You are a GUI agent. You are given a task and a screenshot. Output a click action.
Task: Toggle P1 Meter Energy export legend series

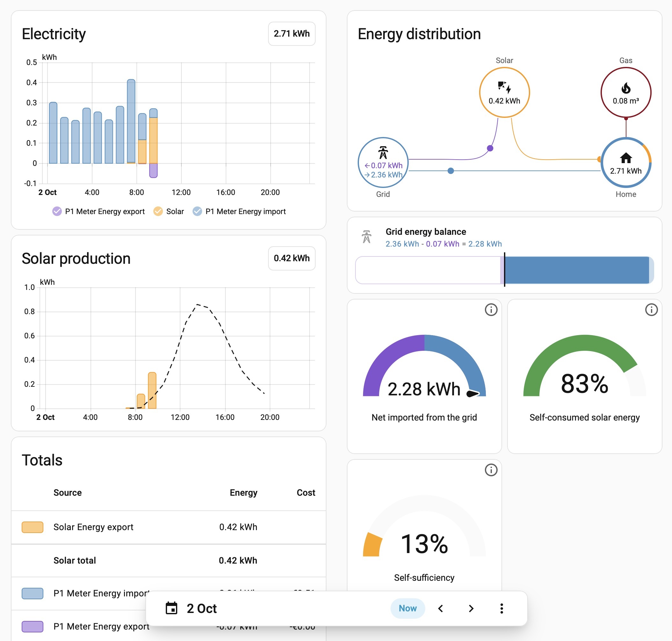click(99, 212)
